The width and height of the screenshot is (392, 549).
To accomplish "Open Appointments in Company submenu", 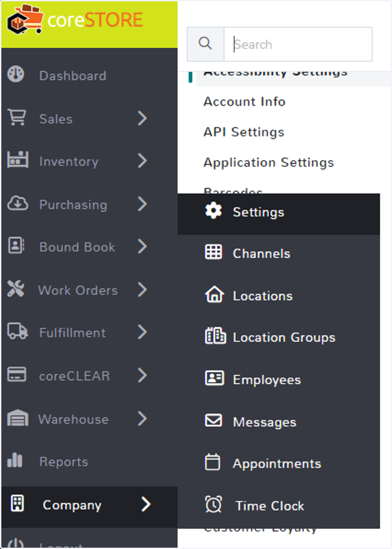I will click(277, 464).
